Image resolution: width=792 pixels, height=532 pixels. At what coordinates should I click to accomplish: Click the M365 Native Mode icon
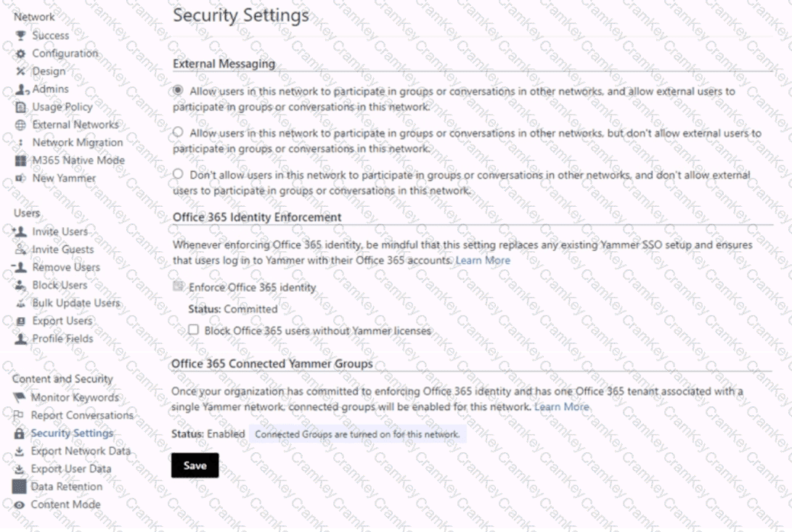tap(20, 160)
